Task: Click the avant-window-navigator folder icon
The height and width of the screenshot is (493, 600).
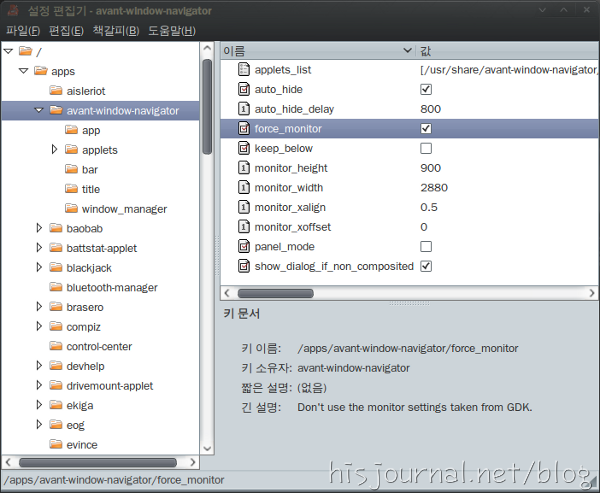Action: point(56,110)
